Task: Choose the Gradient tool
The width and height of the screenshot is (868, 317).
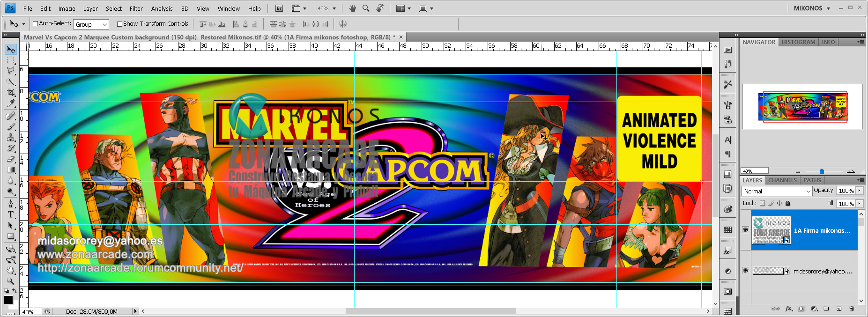Action: tap(10, 170)
